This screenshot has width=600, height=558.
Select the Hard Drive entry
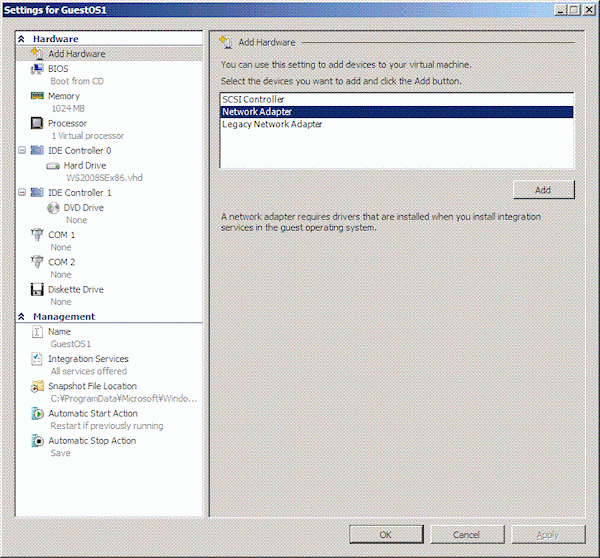tap(85, 166)
